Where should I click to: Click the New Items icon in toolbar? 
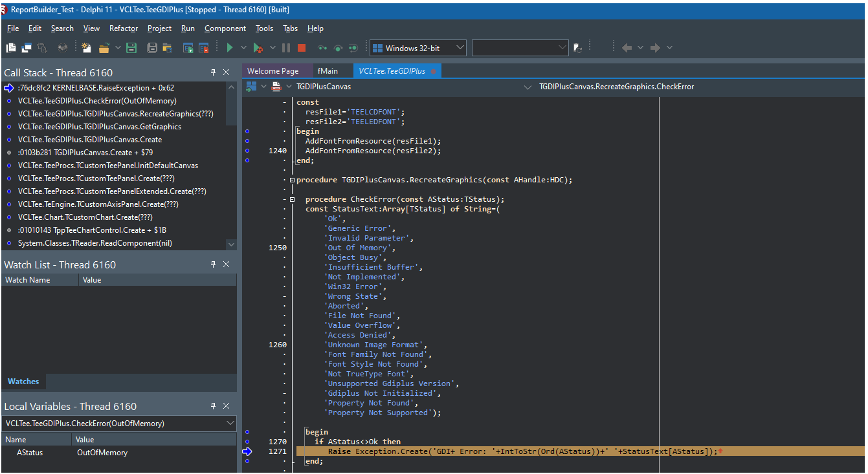86,48
